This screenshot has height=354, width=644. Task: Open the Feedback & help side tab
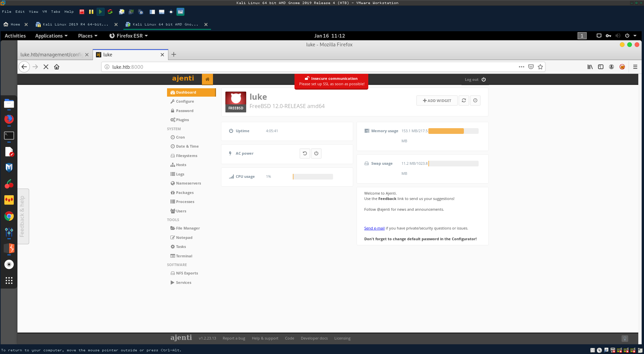click(x=23, y=216)
